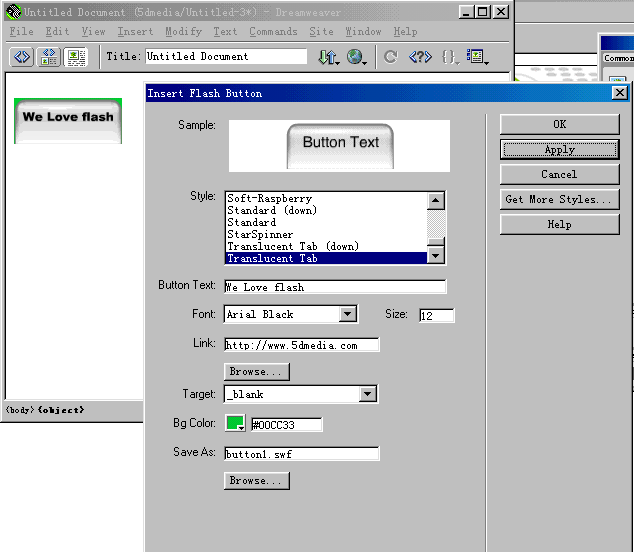Open the Reference question-mark icon
The width and height of the screenshot is (634, 552).
tap(420, 57)
